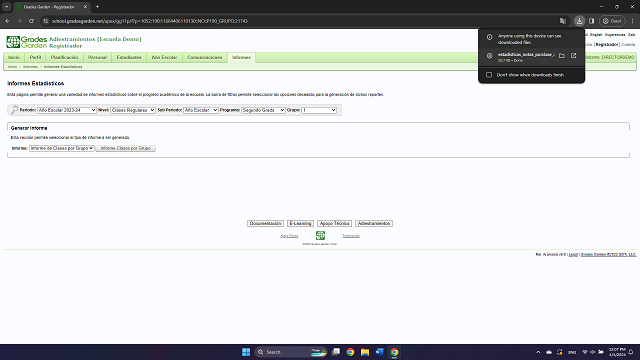Viewport: 640px width, 360px height.
Task: Click the Cuenta link
Action: tap(628, 44)
